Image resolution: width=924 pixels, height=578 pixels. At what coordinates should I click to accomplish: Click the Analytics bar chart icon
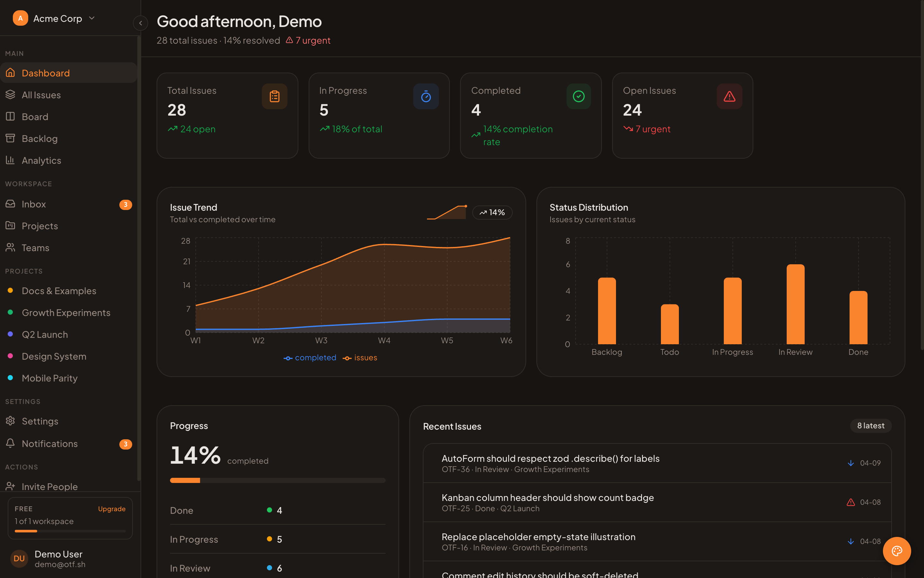click(10, 160)
